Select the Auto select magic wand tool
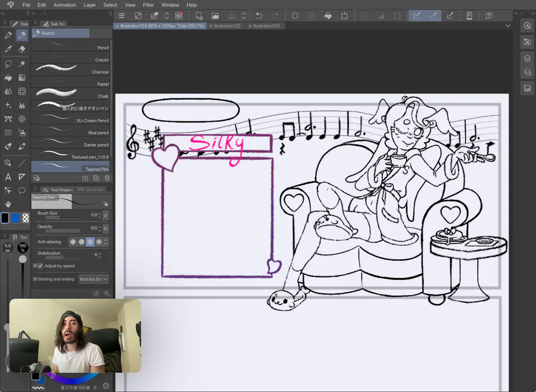Viewport: 536px width, 392px height. (22, 64)
